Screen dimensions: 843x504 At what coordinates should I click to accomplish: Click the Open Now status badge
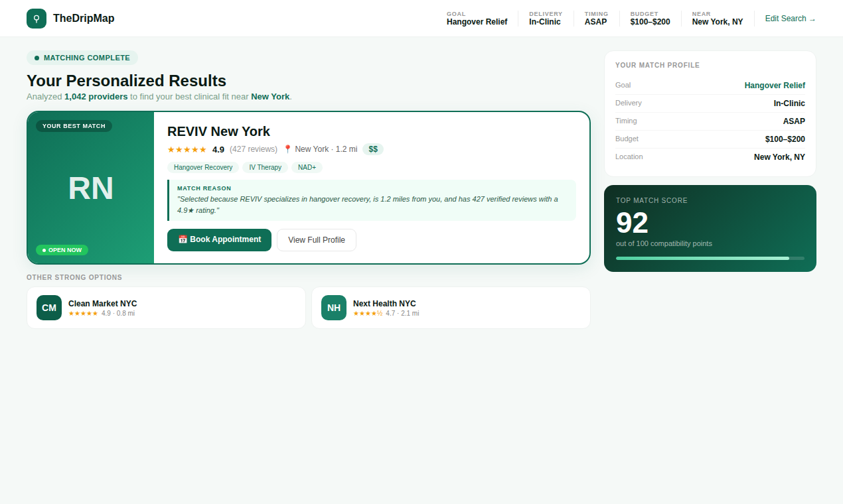[62, 250]
